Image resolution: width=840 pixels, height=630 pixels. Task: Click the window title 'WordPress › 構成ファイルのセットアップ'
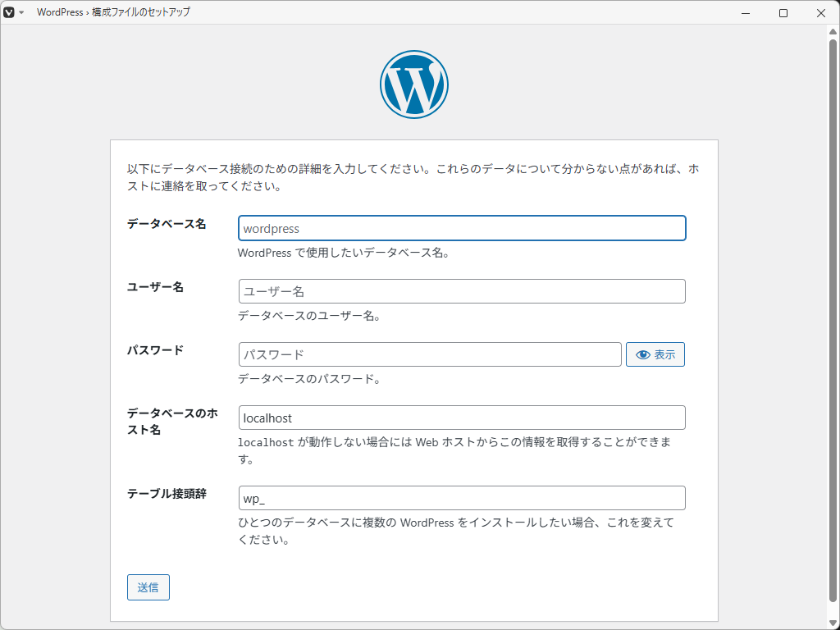[113, 12]
